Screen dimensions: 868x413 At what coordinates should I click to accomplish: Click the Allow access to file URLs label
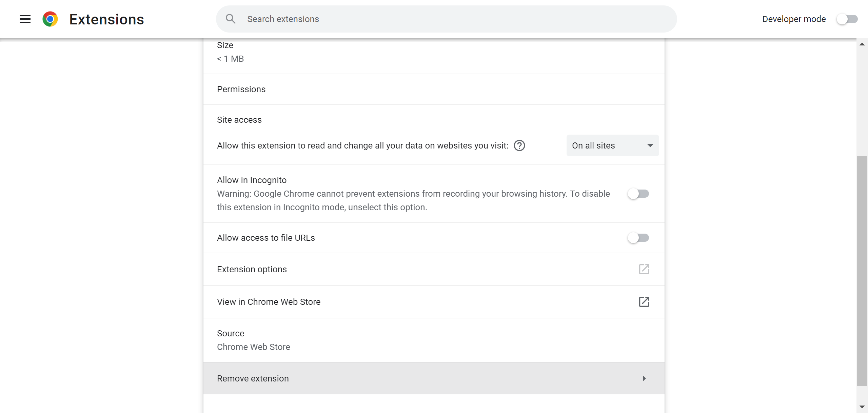pos(266,238)
